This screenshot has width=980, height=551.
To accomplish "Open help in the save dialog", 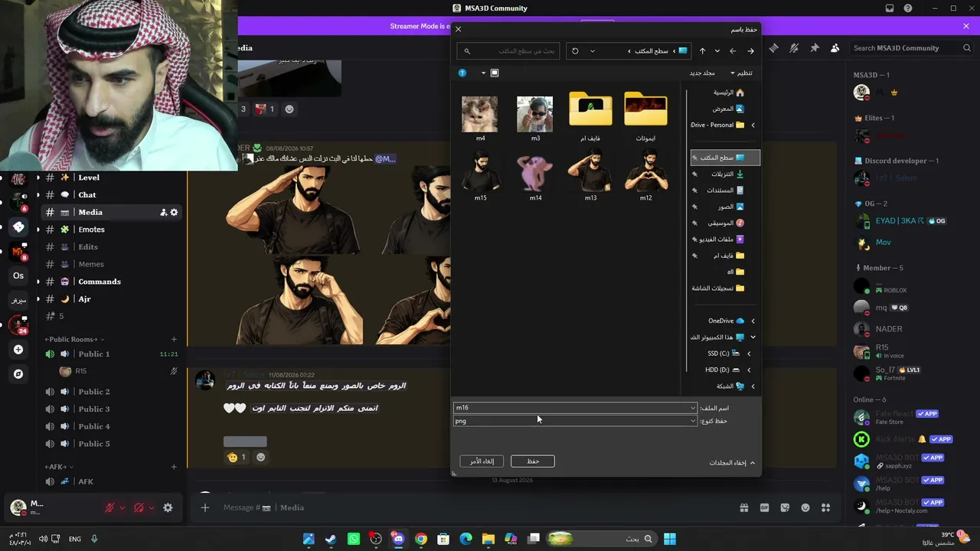I will pos(462,73).
